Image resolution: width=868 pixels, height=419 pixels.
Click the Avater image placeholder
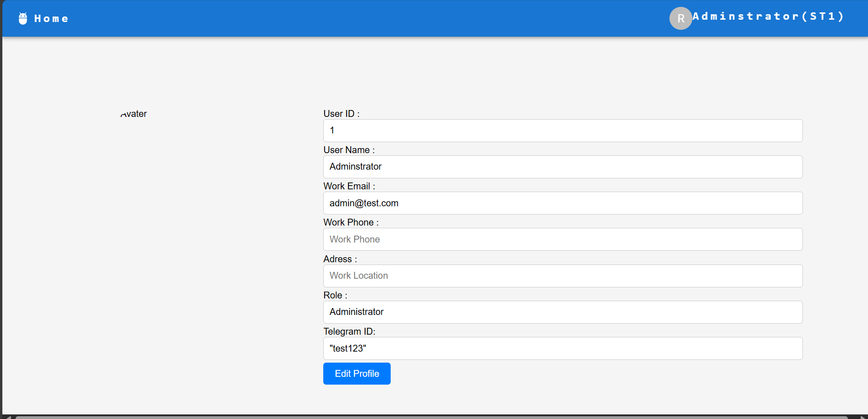[133, 114]
